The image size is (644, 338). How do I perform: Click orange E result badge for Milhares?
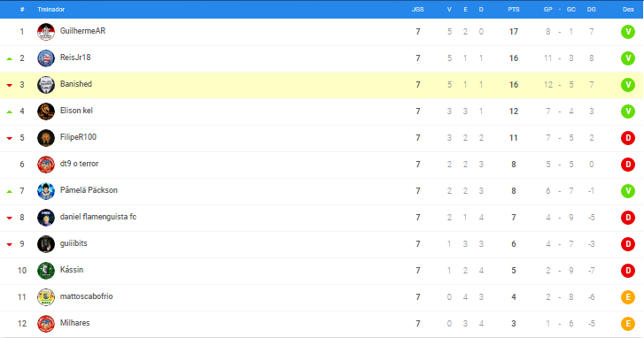[627, 324]
